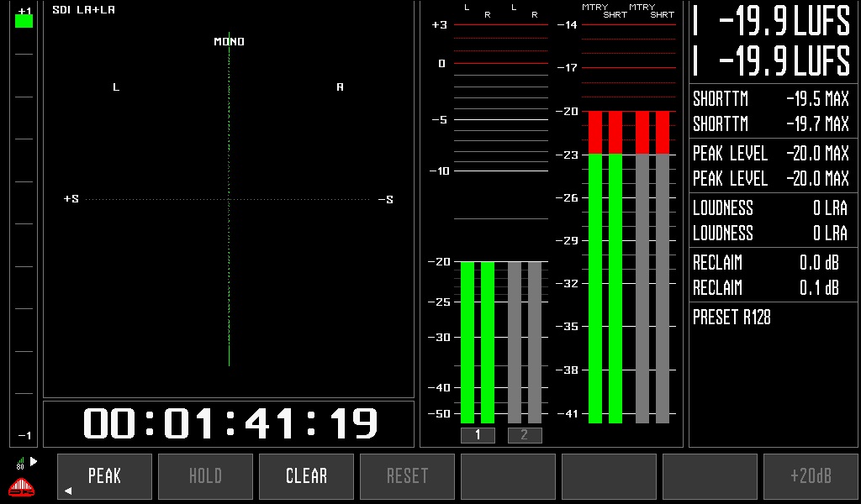Click the R marker on the vectorscope

click(x=340, y=87)
